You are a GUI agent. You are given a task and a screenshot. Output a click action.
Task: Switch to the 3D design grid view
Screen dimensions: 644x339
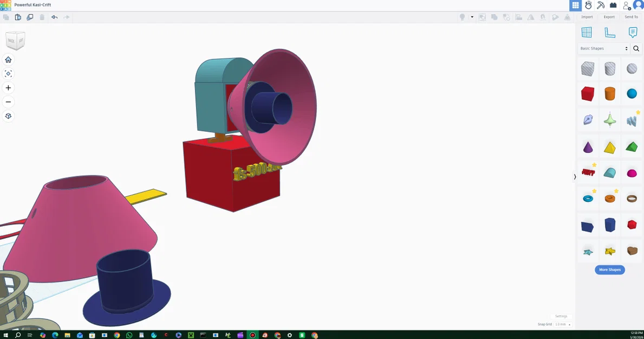[575, 5]
